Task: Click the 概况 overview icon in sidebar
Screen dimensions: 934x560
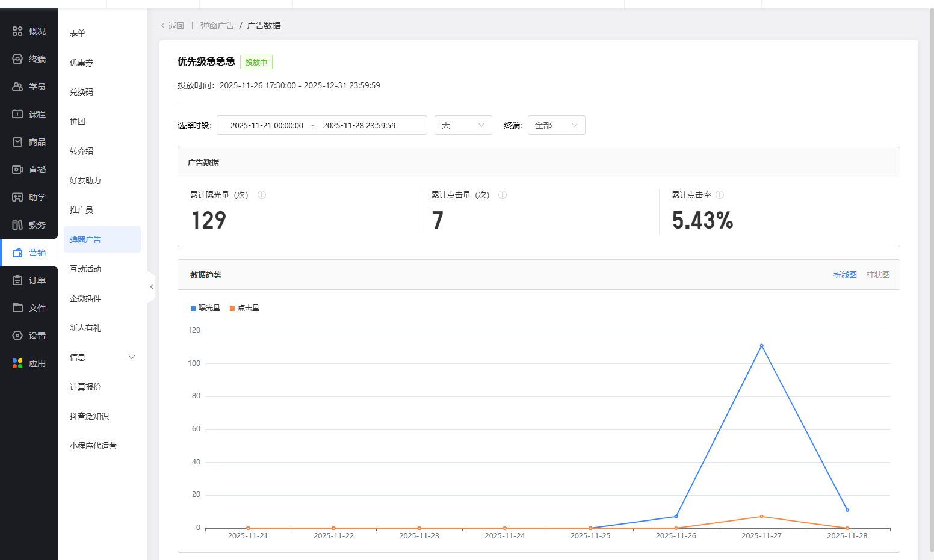Action: pyautogui.click(x=17, y=31)
